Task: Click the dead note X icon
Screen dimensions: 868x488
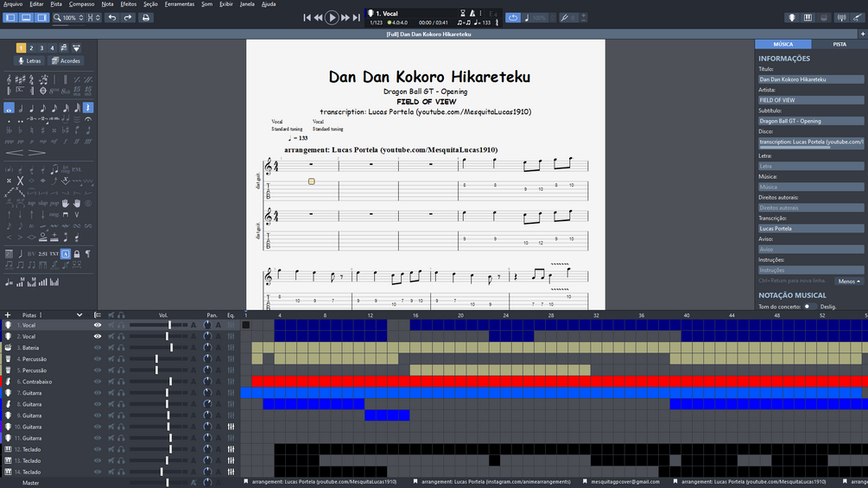Action: [20, 181]
